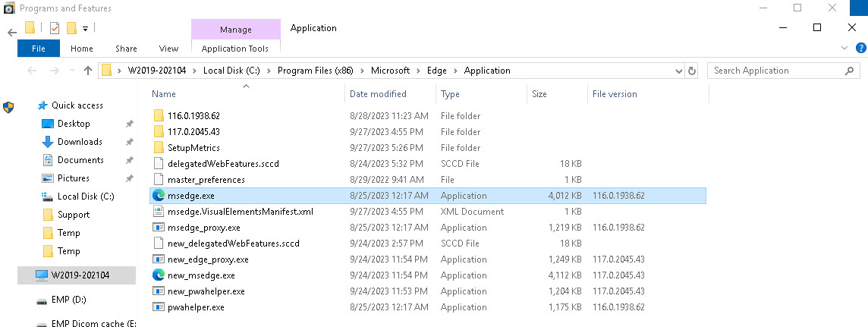Open the Share ribbon tab
868x327 pixels.
tap(126, 49)
